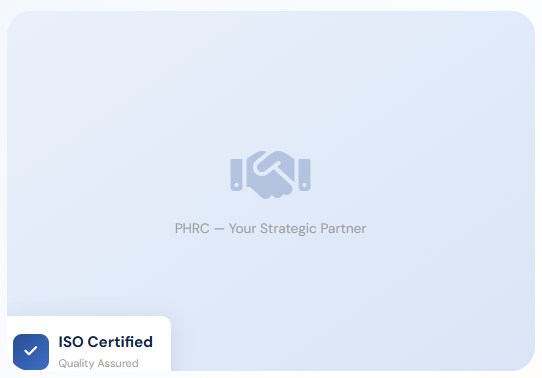
Task: Click the word 'Certified' in the badge
Action: pos(120,342)
